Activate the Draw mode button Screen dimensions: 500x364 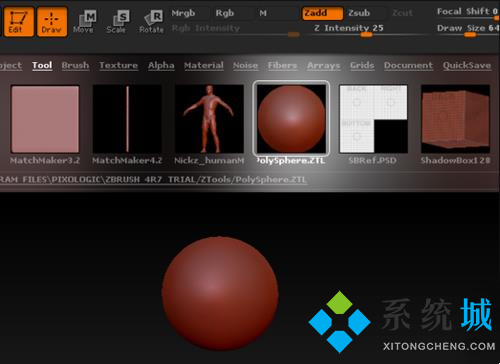coord(52,22)
